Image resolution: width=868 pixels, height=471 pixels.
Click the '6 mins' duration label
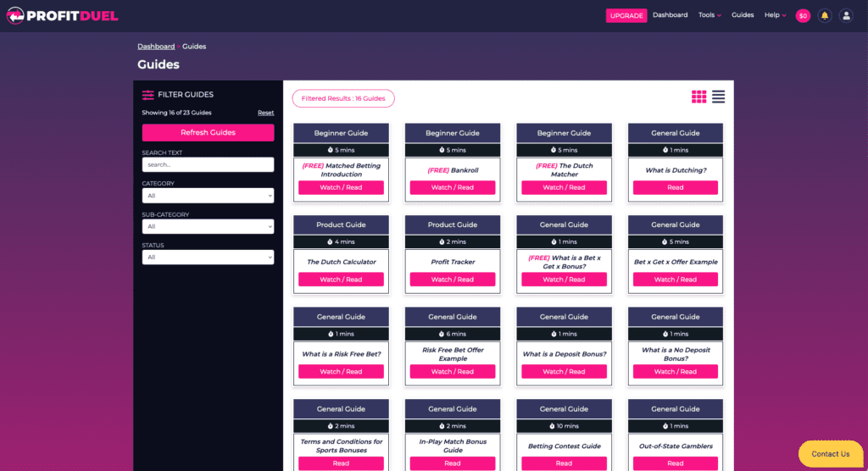[x=453, y=335]
